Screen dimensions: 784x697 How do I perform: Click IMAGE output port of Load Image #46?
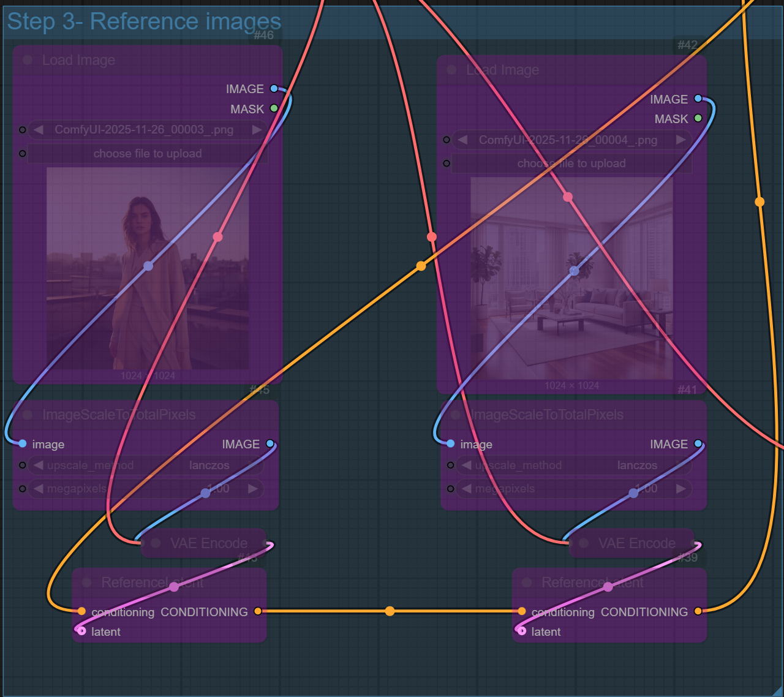(274, 89)
